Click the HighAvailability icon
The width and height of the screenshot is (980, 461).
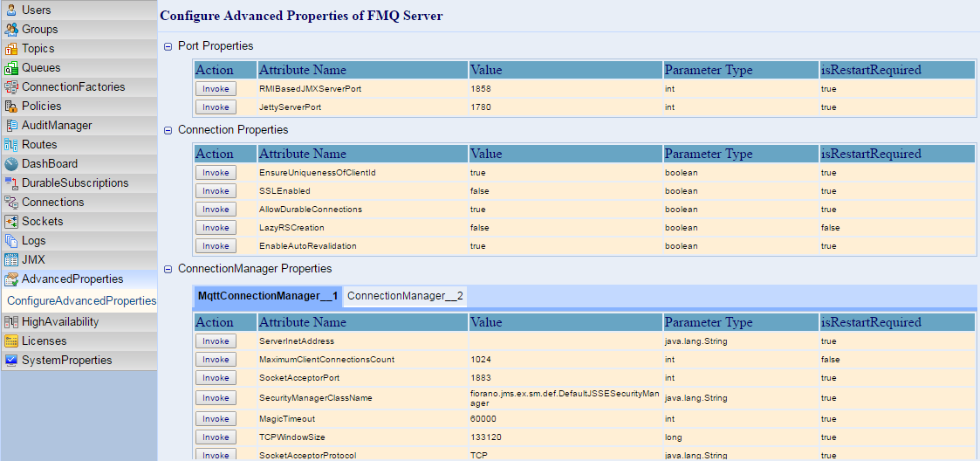coord(11,322)
